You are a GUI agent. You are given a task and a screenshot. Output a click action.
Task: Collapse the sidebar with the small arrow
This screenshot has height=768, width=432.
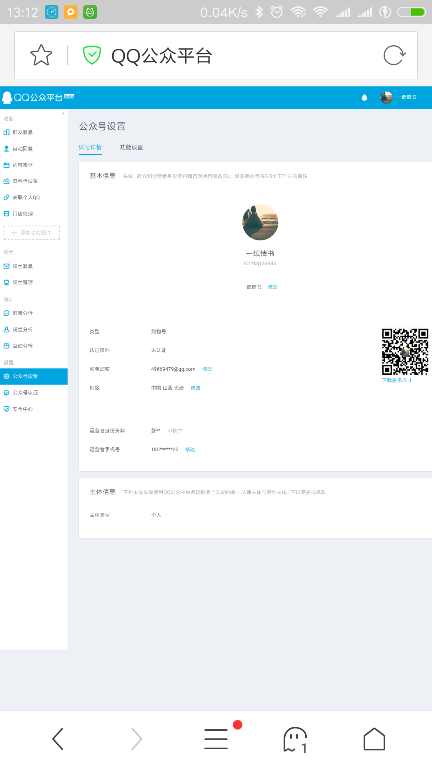[63, 114]
